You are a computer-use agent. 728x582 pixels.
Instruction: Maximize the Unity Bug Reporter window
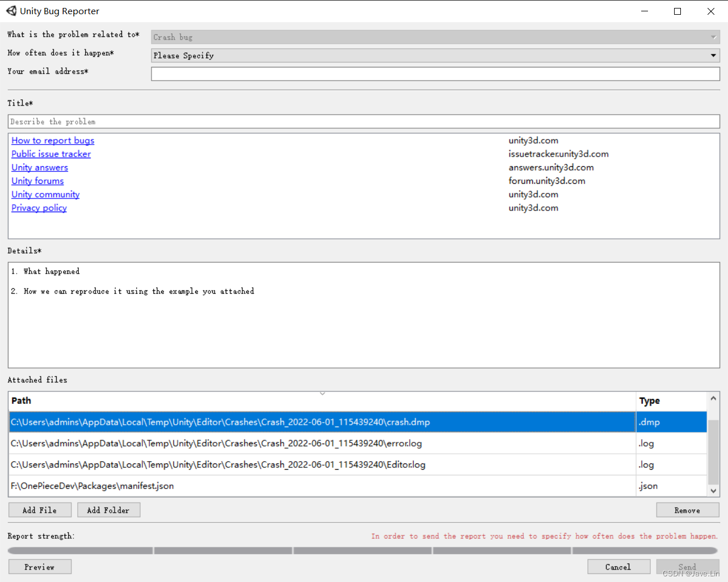[x=677, y=11]
